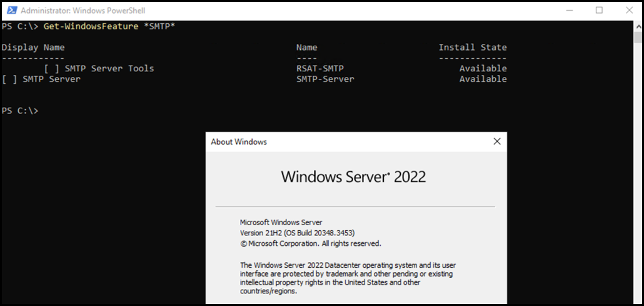Click 'Available' state in RSAT-SMTP row
Image resolution: width=644 pixels, height=306 pixels.
click(x=483, y=68)
